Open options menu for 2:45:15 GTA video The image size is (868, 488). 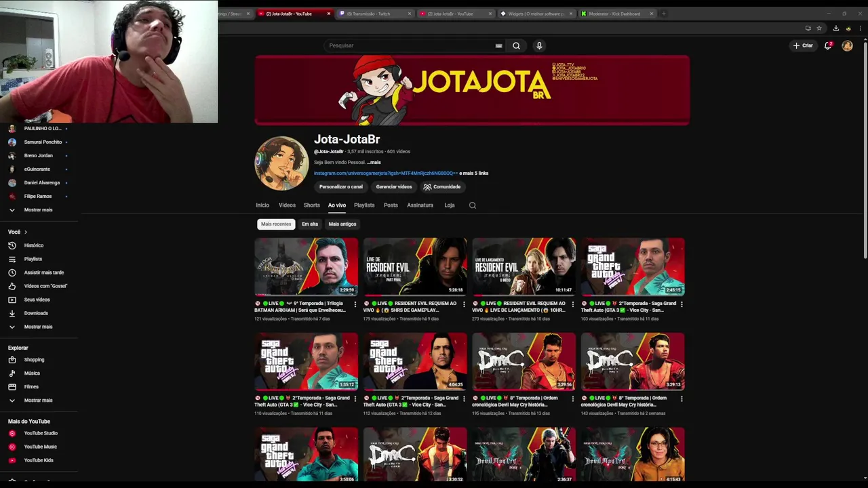click(682, 304)
